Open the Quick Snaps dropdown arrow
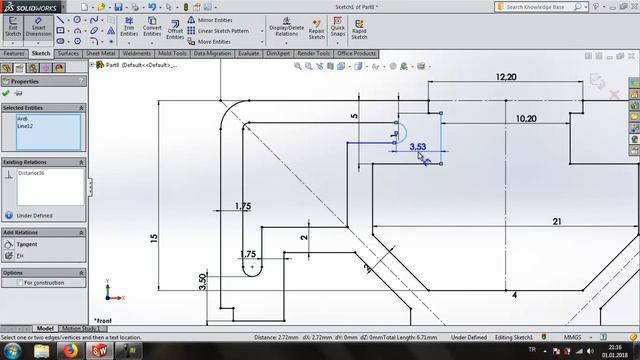 (x=338, y=43)
